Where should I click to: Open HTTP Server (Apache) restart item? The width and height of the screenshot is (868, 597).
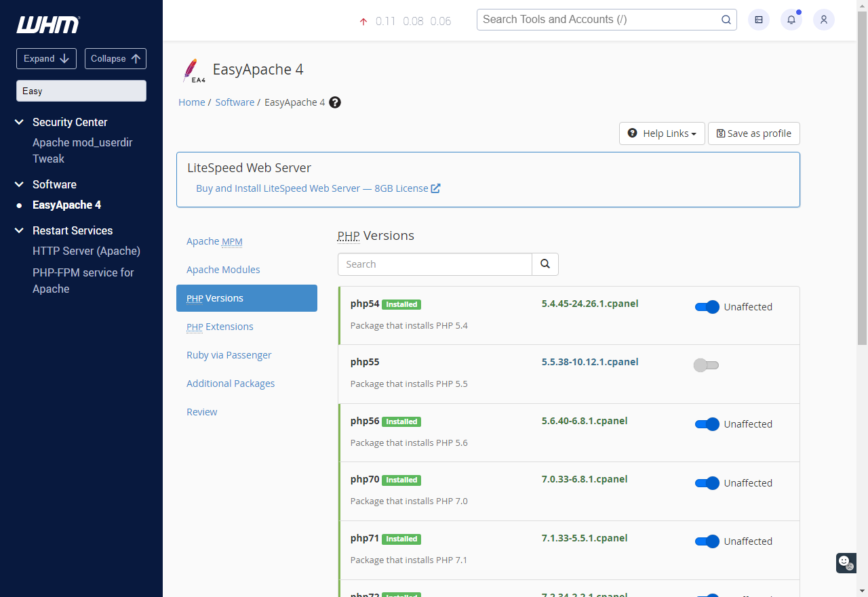click(x=86, y=251)
